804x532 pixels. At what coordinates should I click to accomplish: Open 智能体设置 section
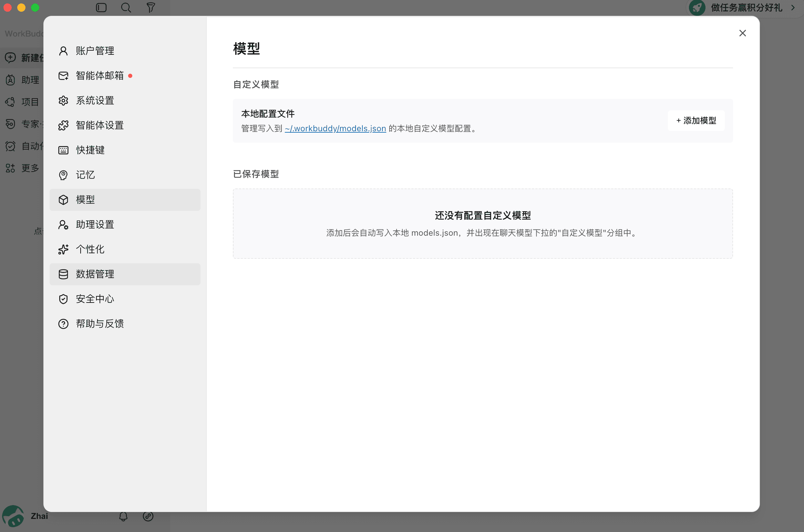(125, 125)
